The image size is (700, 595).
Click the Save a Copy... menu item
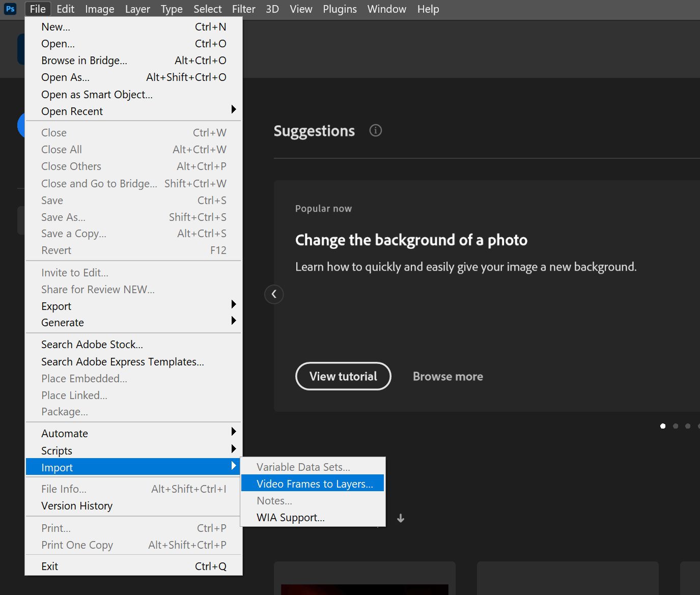133,233
